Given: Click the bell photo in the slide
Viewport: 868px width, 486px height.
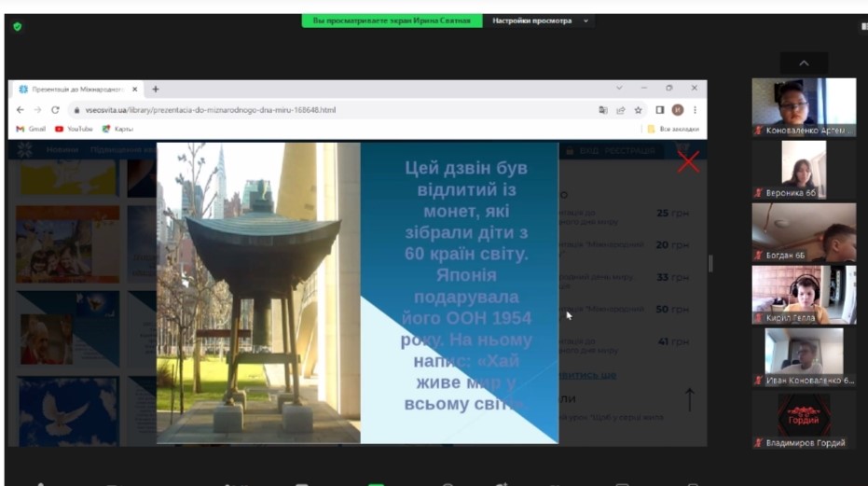Looking at the screenshot, I should point(258,293).
